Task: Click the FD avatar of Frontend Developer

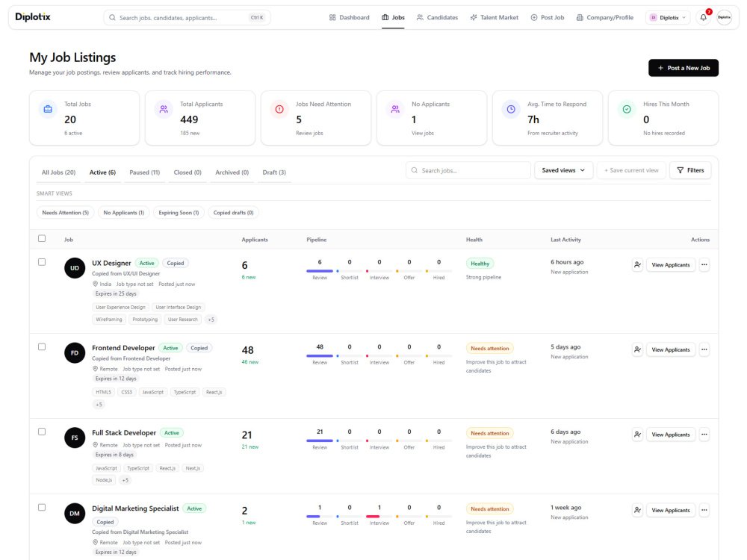Action: click(75, 353)
